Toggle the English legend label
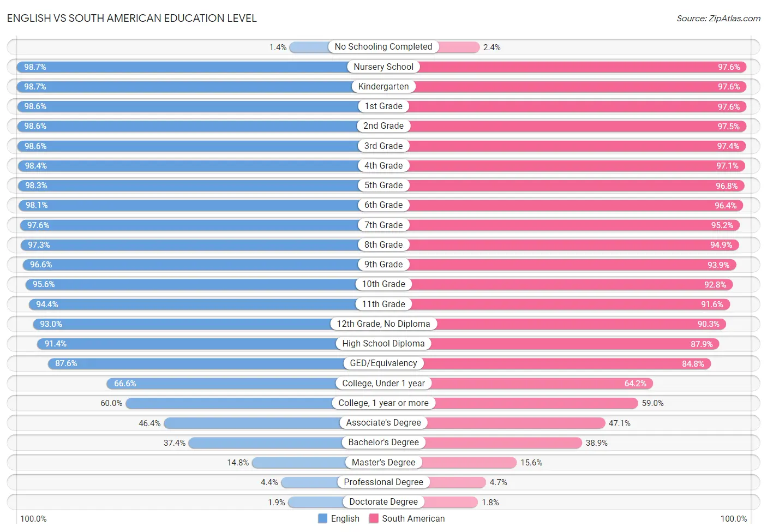This screenshot has height=532, width=767. tap(345, 518)
